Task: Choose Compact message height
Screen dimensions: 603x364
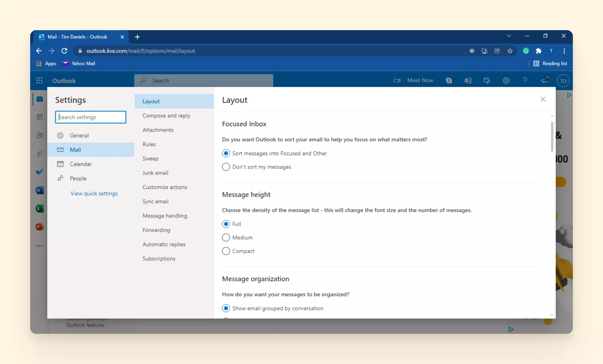Action: click(x=238, y=251)
